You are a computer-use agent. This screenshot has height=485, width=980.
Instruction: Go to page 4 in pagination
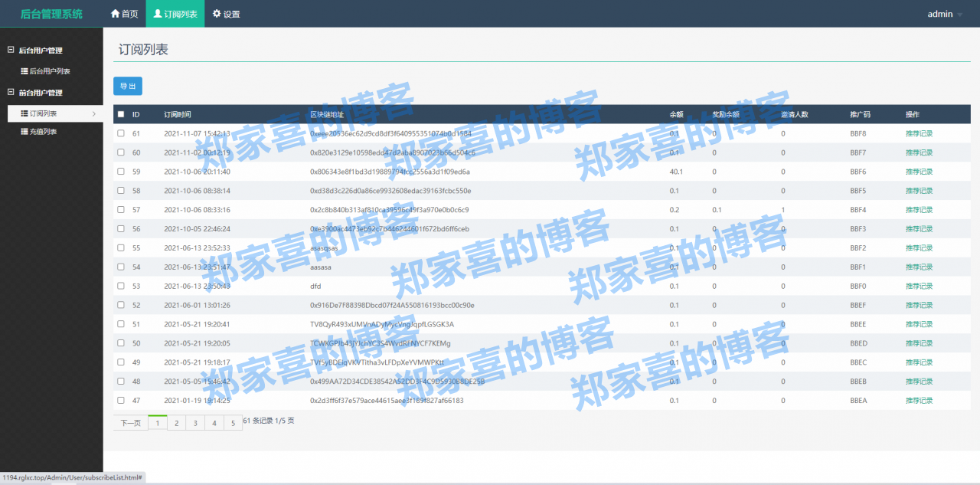tap(214, 422)
